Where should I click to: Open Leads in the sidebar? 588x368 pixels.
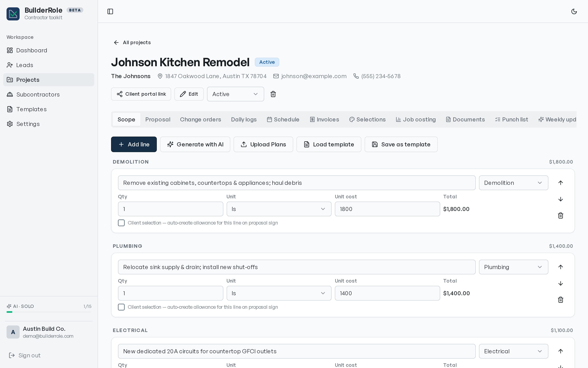pyautogui.click(x=49, y=65)
